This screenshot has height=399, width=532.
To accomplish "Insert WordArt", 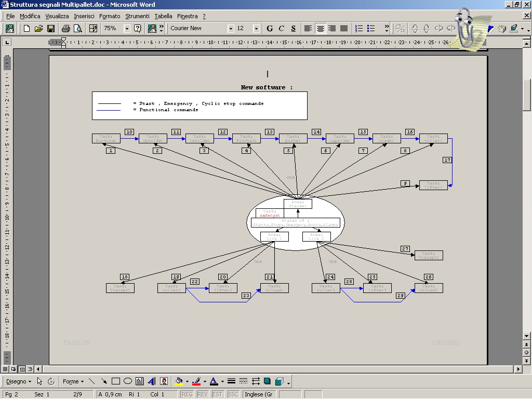I will coord(152,381).
